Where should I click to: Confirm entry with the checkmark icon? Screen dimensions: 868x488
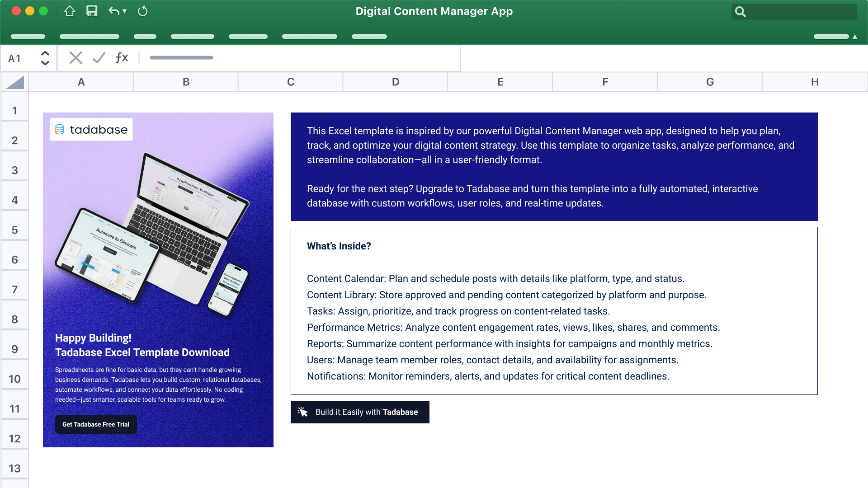(x=99, y=58)
